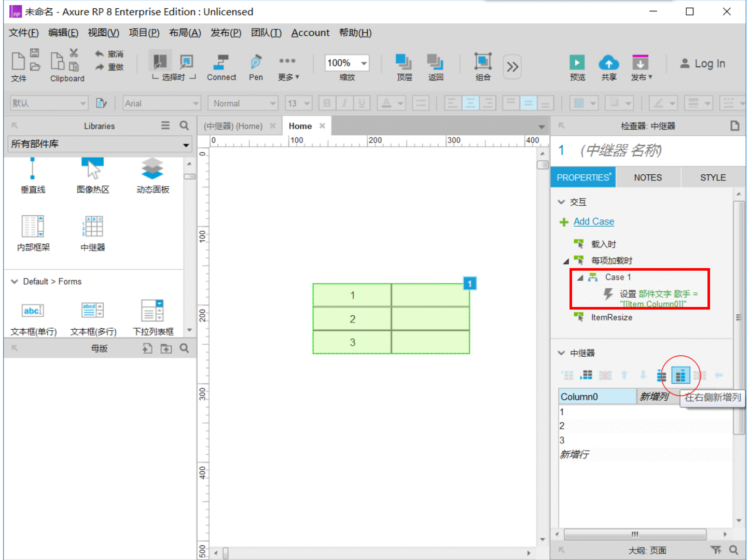Image resolution: width=750 pixels, height=560 pixels.
Task: Click the Add Case link
Action: [594, 221]
